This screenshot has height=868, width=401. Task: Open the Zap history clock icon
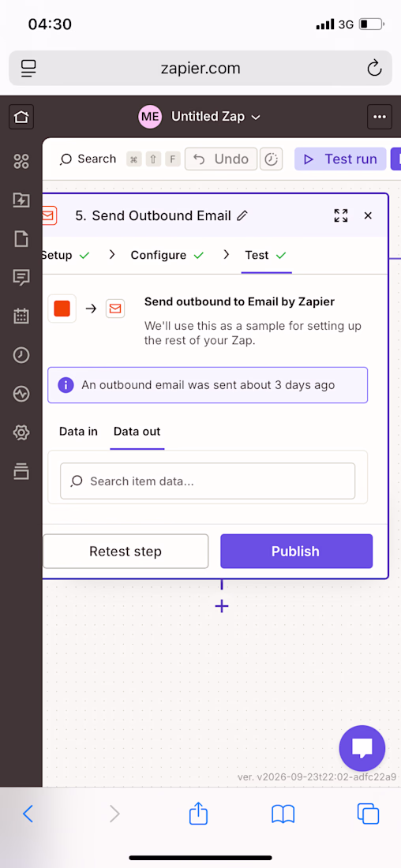click(x=21, y=355)
